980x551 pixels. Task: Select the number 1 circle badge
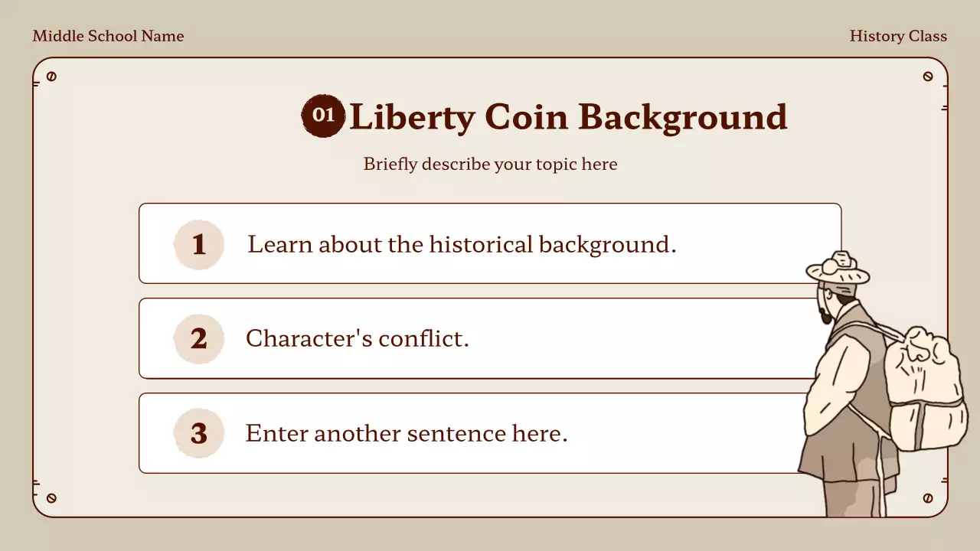tap(199, 245)
